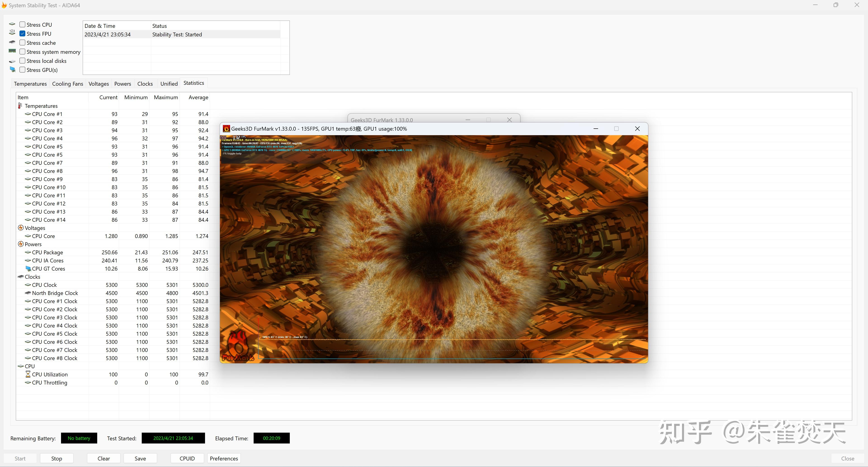Maximize the FurMark render window
Screen dimensions: 868x467
[616, 129]
